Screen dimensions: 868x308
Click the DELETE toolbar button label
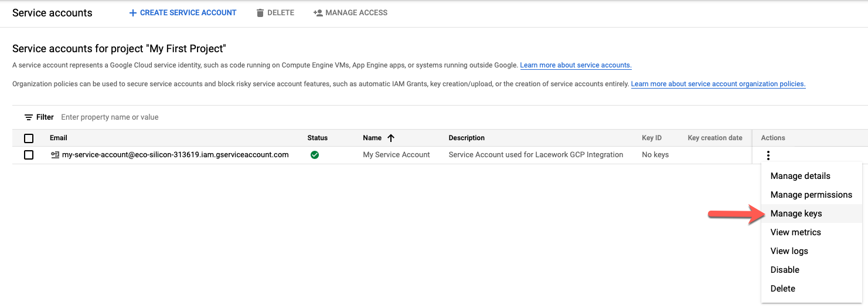[x=281, y=12]
